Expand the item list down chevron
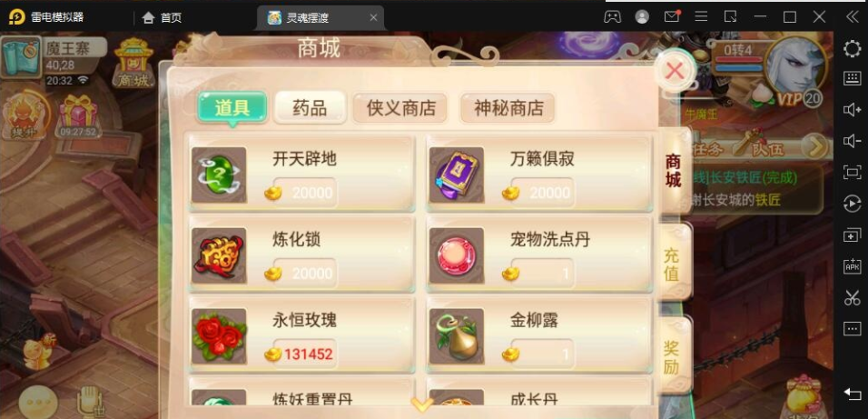The width and height of the screenshot is (868, 419). [x=421, y=404]
